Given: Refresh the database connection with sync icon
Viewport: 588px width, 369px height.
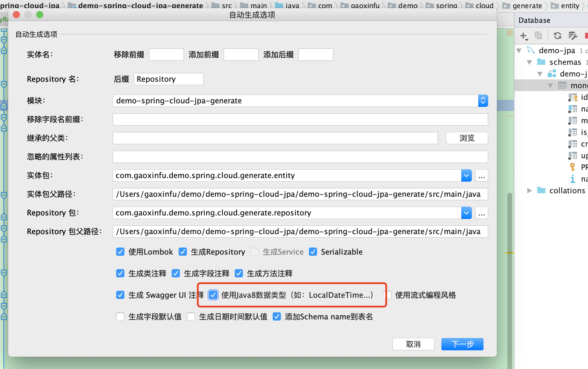Looking at the screenshot, I should point(557,36).
